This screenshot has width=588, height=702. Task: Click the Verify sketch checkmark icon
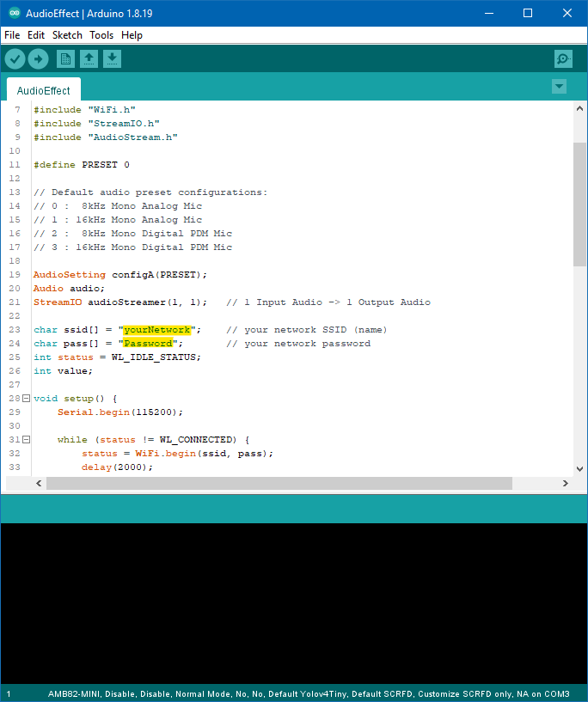15,58
